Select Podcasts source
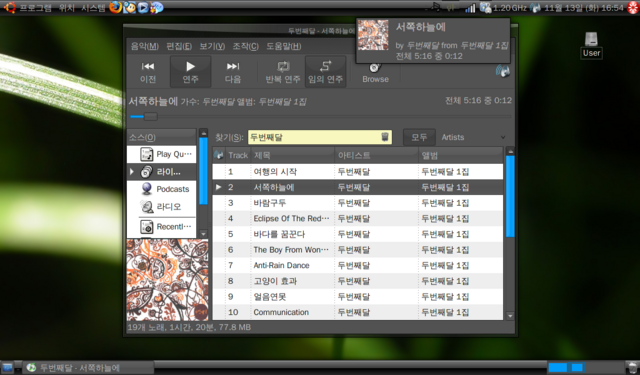Screen dimensions: 640x375 (x=162, y=189)
